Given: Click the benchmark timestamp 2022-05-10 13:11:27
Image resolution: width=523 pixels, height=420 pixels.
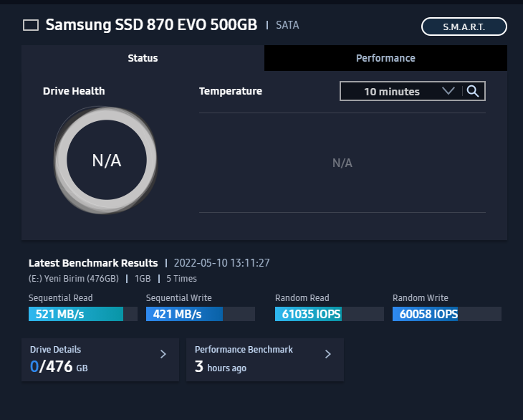Looking at the screenshot, I should (222, 263).
